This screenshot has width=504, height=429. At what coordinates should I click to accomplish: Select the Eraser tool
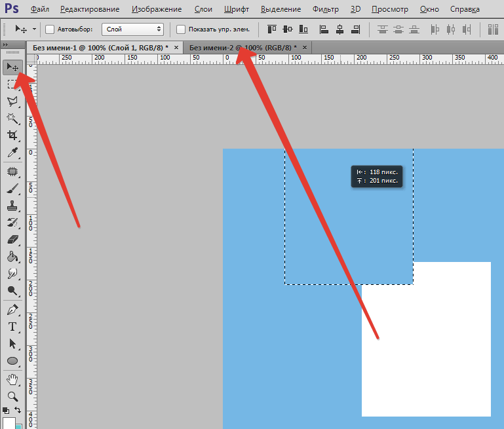pyautogui.click(x=12, y=240)
